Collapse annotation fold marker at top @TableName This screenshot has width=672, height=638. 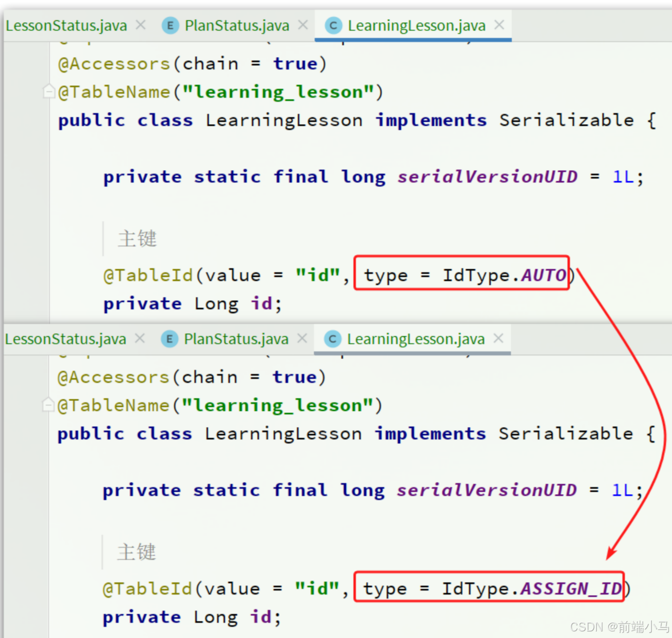[x=49, y=91]
